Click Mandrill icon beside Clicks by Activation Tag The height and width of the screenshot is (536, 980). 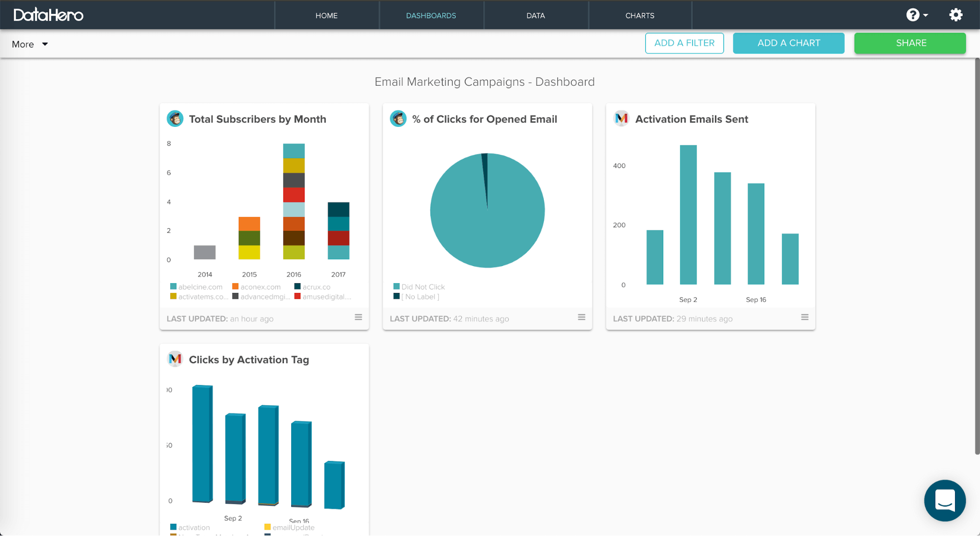click(175, 359)
